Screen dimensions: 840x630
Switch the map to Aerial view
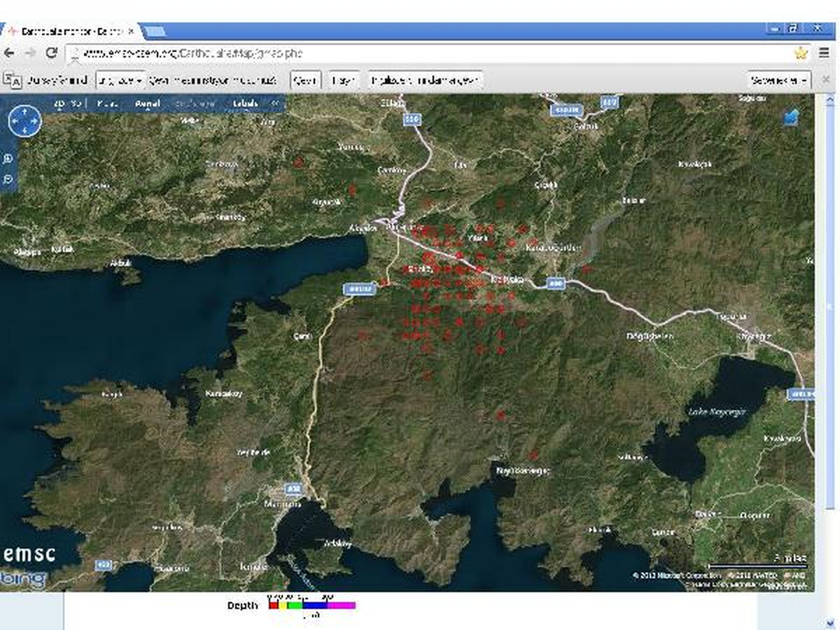[x=148, y=104]
